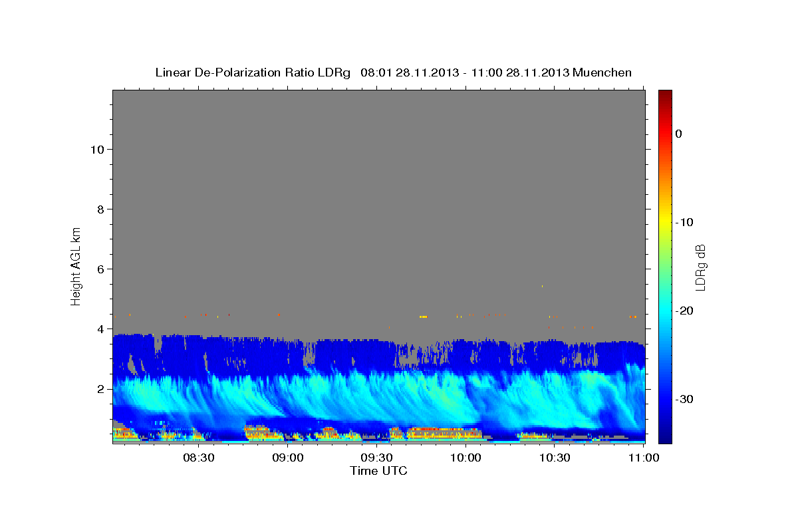The height and width of the screenshot is (532, 798).
Task: Click the height tick label 8
Action: click(x=100, y=209)
